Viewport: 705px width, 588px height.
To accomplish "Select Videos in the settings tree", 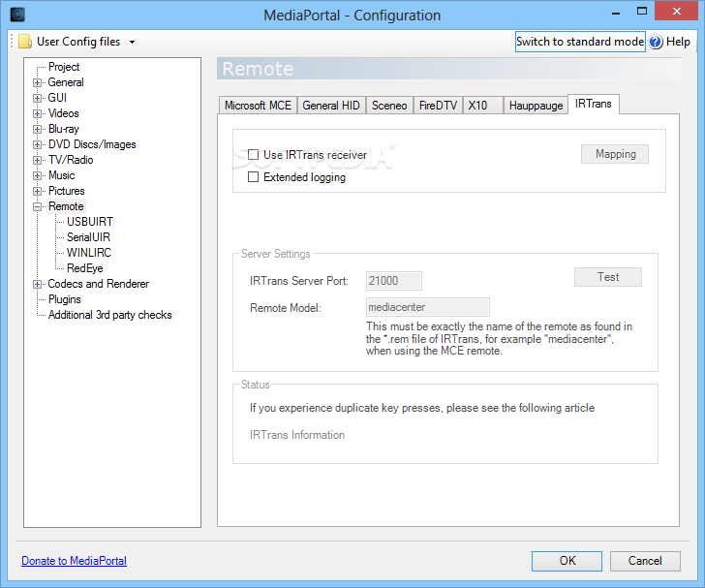I will [63, 113].
